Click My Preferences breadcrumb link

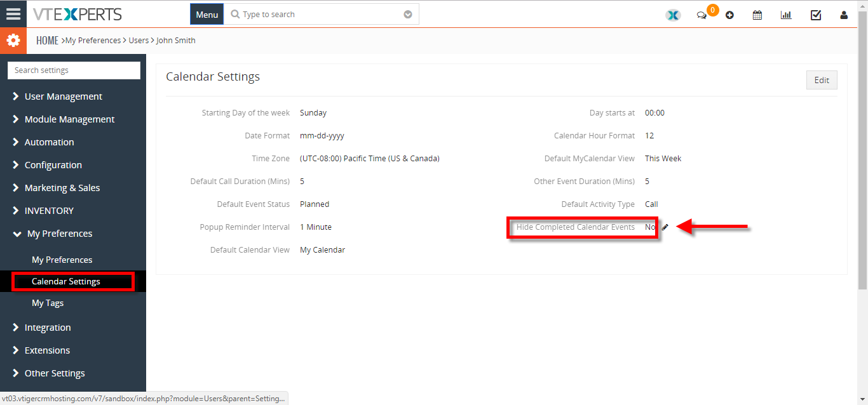[x=93, y=40]
